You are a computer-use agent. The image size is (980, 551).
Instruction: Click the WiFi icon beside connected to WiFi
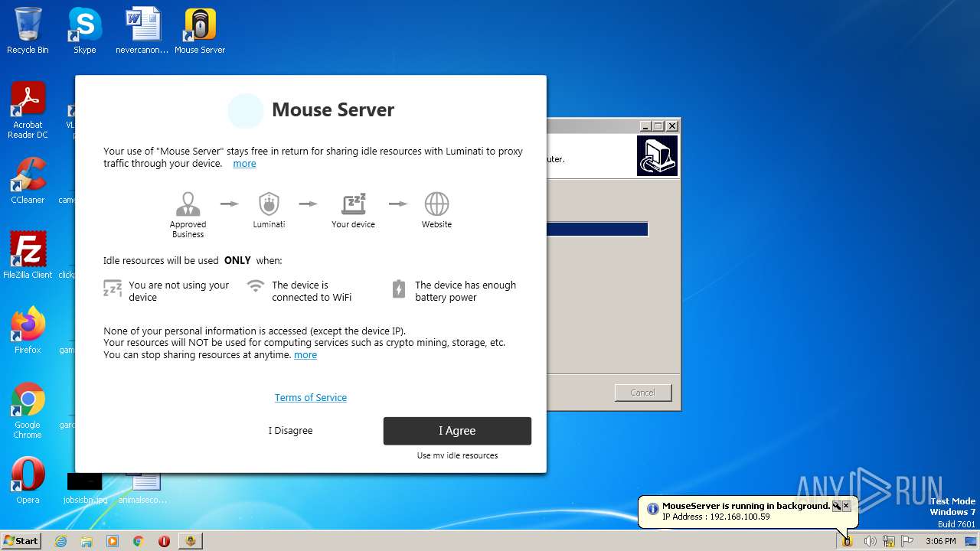(256, 286)
